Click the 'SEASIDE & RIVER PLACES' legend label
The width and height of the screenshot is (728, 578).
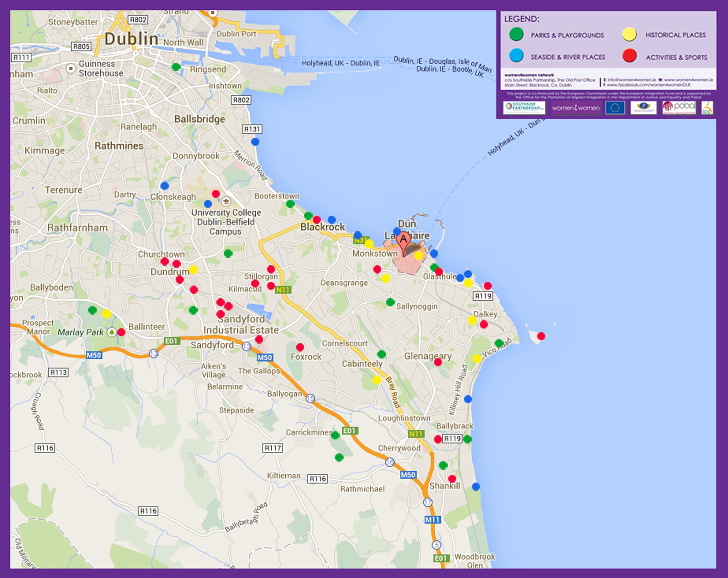568,57
